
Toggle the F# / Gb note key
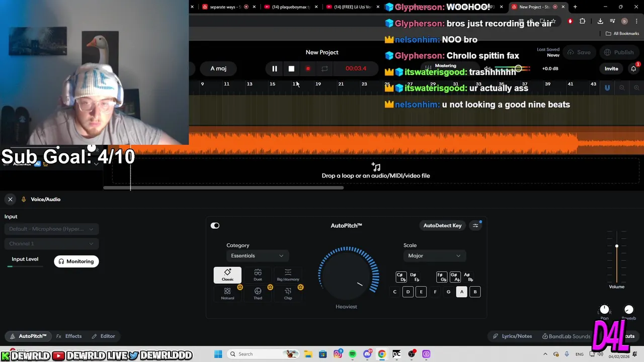442,277
